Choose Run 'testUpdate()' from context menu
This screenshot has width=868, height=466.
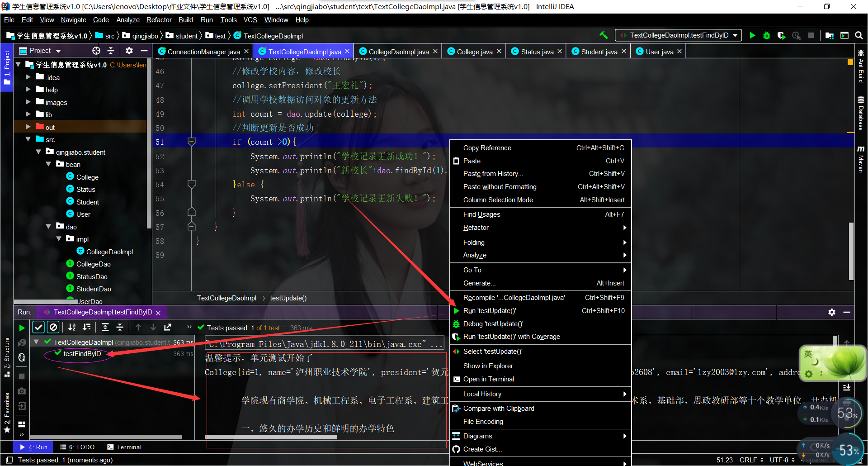540,311
